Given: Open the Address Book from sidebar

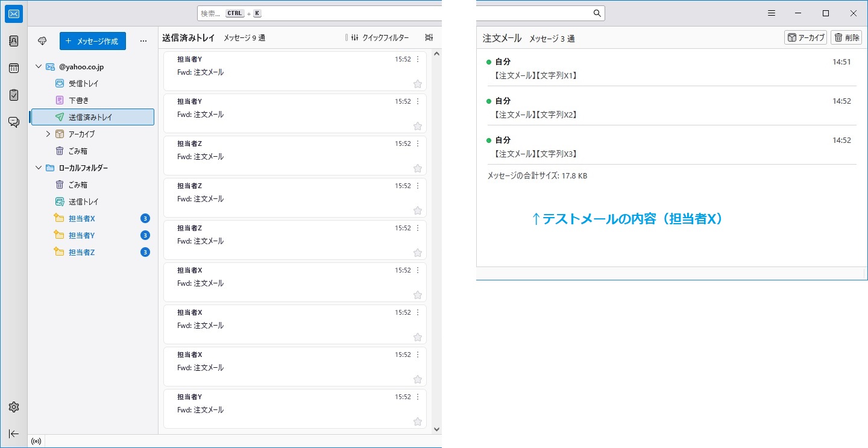Looking at the screenshot, I should click(14, 41).
